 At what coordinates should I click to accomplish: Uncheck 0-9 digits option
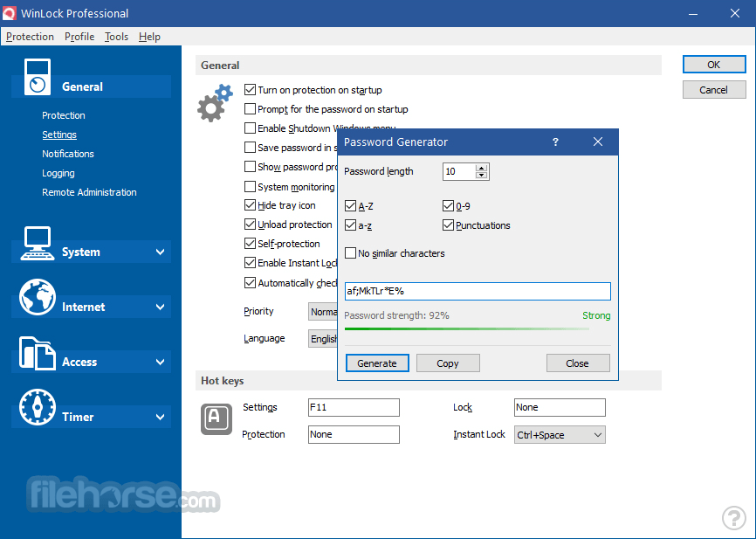448,206
